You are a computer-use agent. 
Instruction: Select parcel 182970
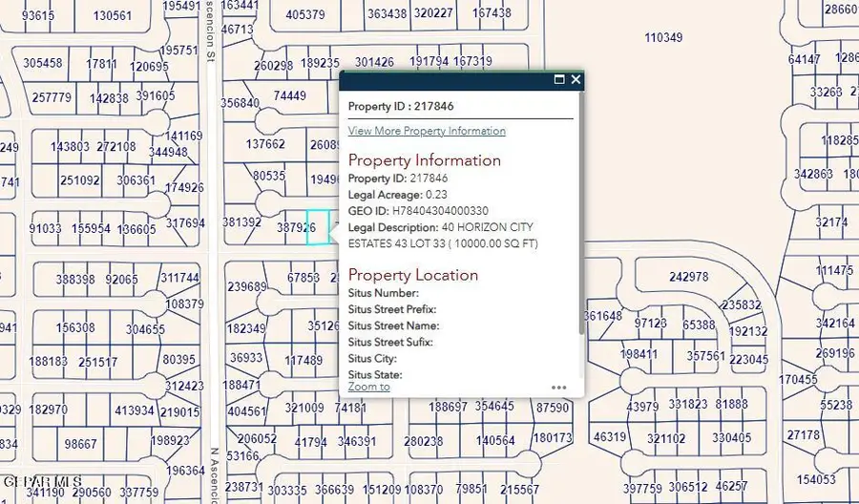(49, 409)
